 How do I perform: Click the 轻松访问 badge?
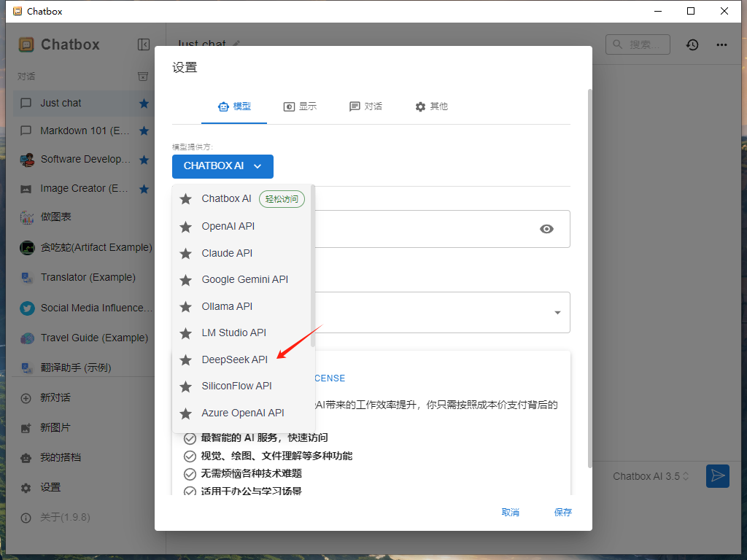point(282,199)
